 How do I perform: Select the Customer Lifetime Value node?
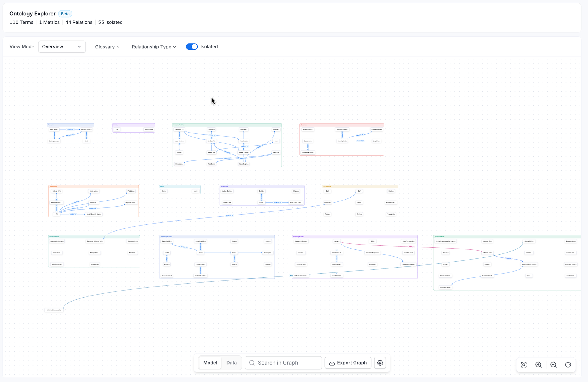94,241
